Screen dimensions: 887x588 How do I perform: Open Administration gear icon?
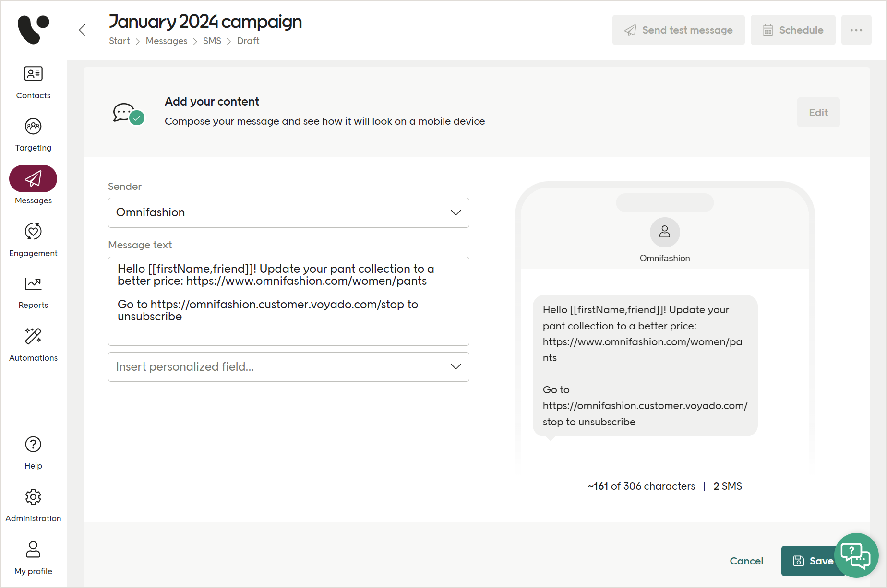tap(33, 497)
